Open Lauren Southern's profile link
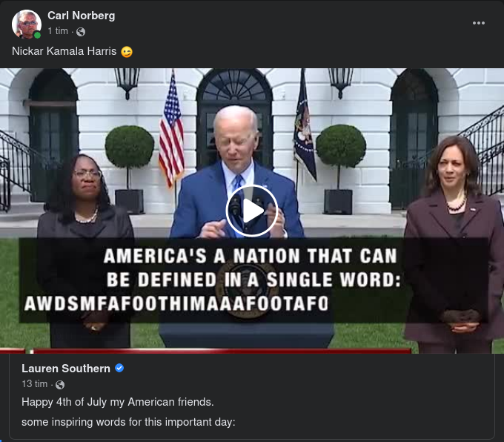The width and height of the screenshot is (504, 442). point(66,369)
